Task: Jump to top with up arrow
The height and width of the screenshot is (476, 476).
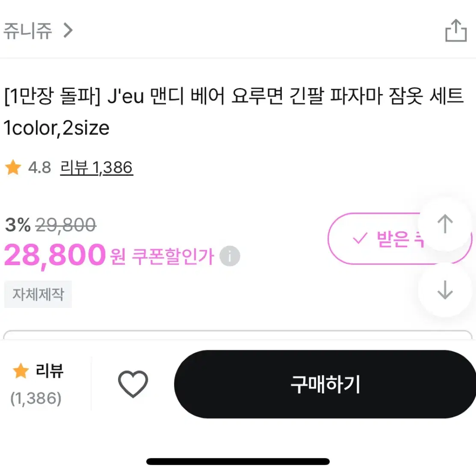Action: 445,224
